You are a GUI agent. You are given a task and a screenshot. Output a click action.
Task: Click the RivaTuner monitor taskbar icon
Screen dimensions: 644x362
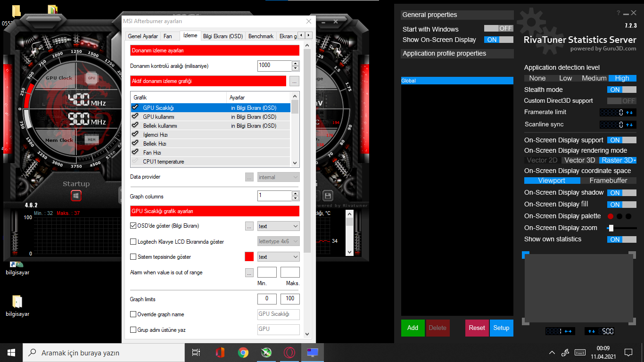point(313,353)
